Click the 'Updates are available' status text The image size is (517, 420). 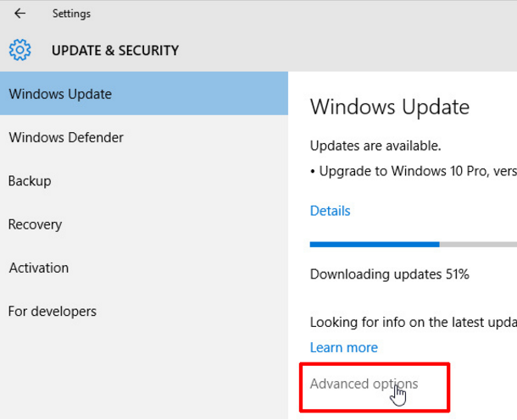[x=375, y=146]
